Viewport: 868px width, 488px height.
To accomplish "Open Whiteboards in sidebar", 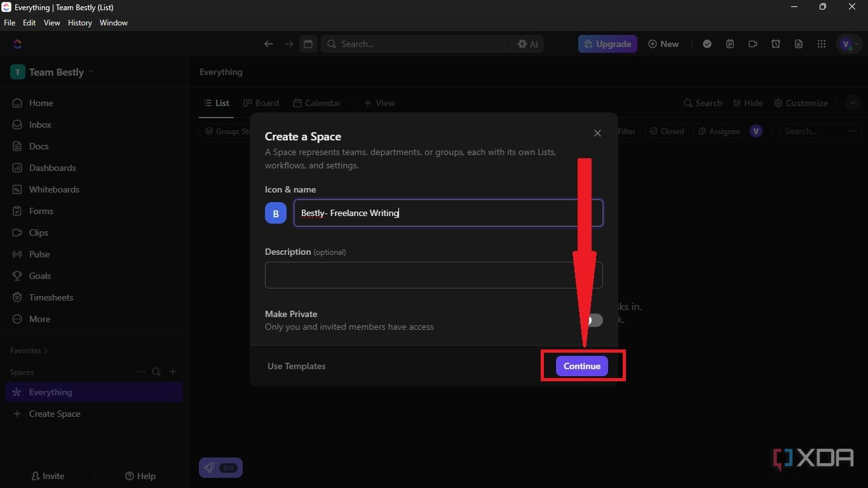I will pos(94,189).
